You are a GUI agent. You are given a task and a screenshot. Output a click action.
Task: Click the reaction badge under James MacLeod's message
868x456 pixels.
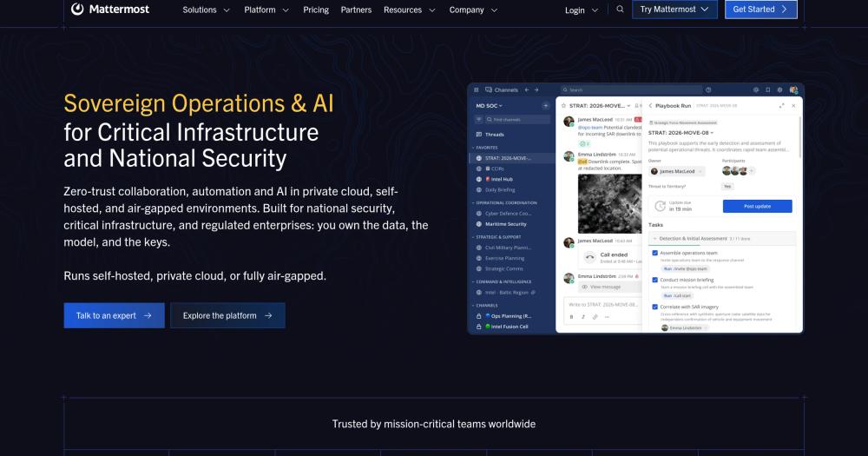(584, 143)
